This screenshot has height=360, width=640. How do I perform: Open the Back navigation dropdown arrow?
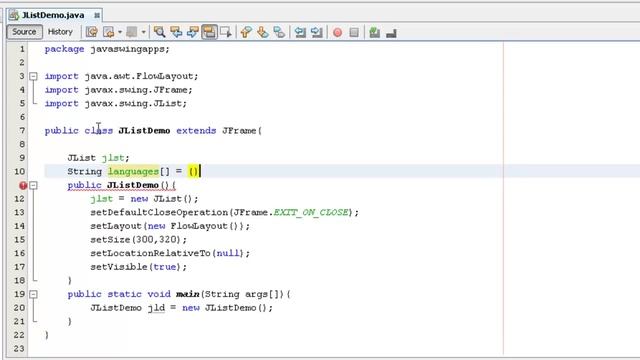pos(120,32)
